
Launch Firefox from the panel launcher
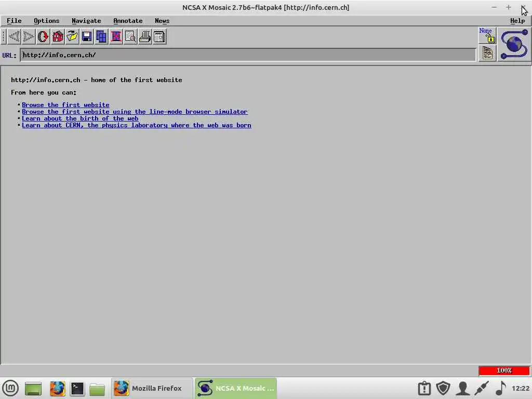coord(57,388)
